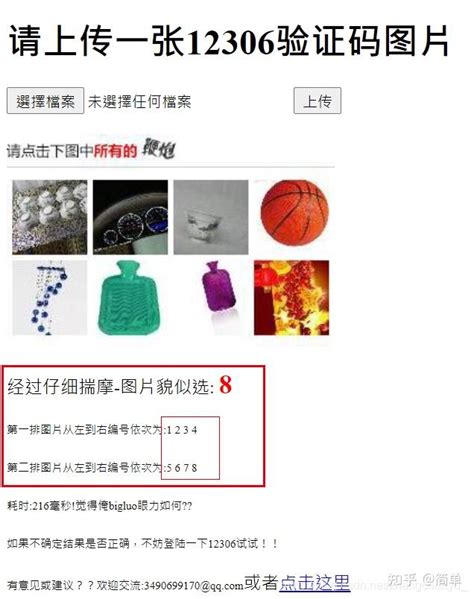Viewport: 474px width, 599px height.
Task: Select the white ceramic jars captcha image
Action: [x=50, y=217]
